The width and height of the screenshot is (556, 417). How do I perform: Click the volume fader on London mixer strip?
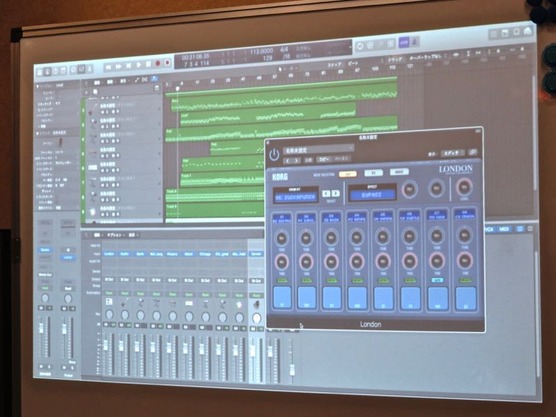tap(106, 346)
